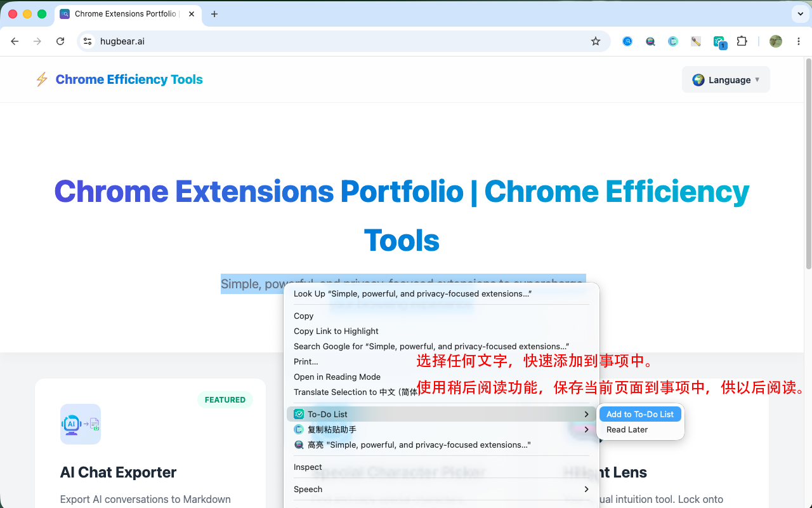
Task: Open the To-Do List extension with badge 1
Action: (719, 42)
